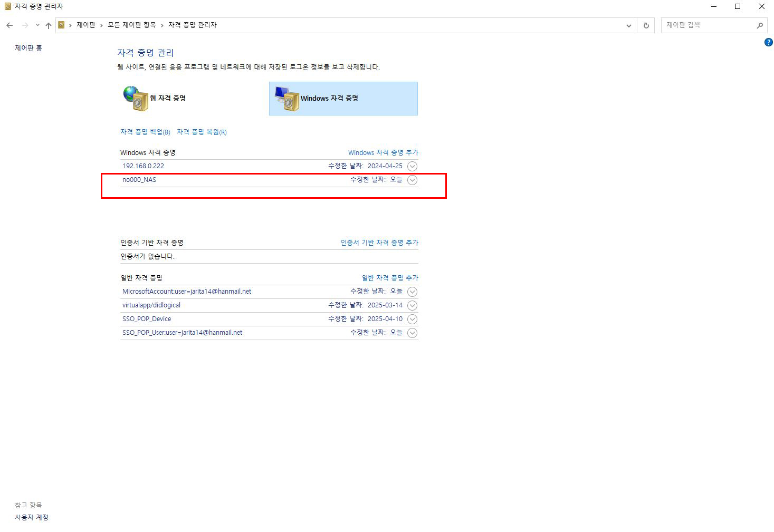Click the Control Panel icon in address bar
Screen dimensions: 774x532
point(62,25)
